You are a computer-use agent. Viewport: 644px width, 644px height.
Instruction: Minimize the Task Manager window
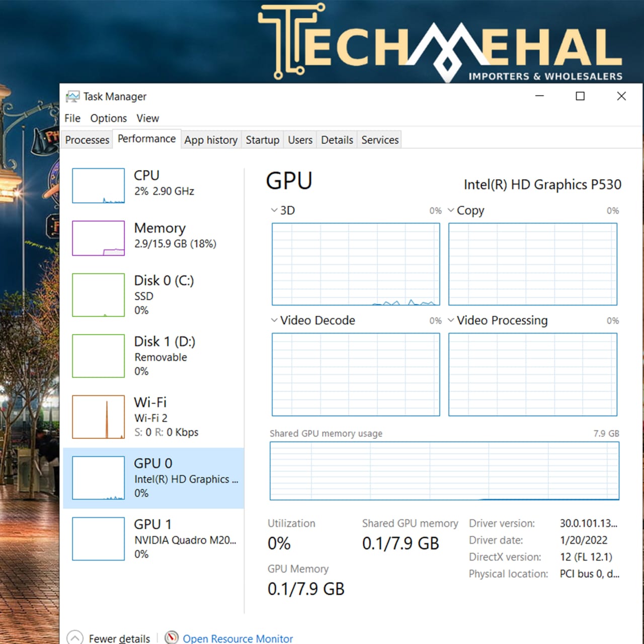click(539, 96)
